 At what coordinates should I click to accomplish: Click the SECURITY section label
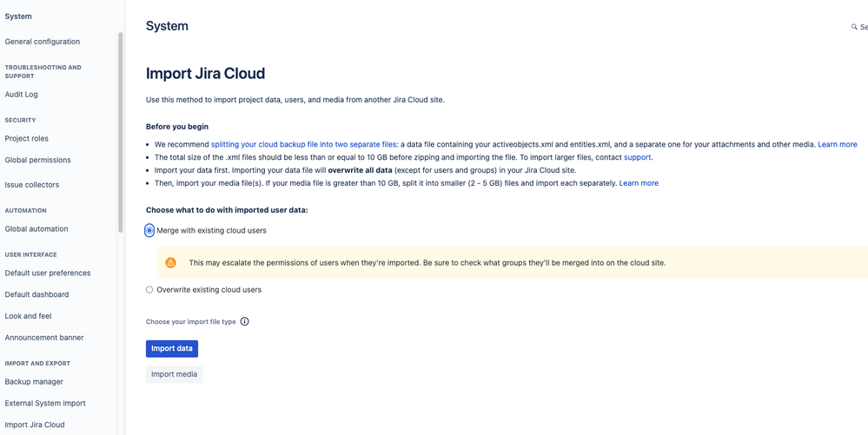21,120
